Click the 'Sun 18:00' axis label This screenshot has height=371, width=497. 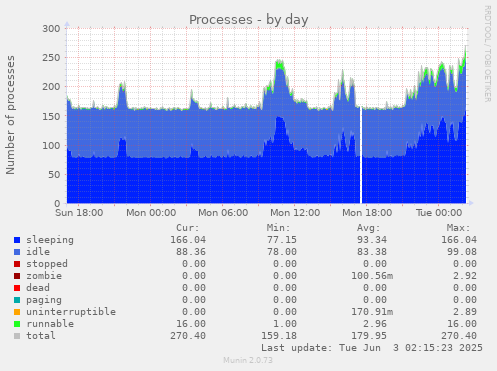coord(79,213)
